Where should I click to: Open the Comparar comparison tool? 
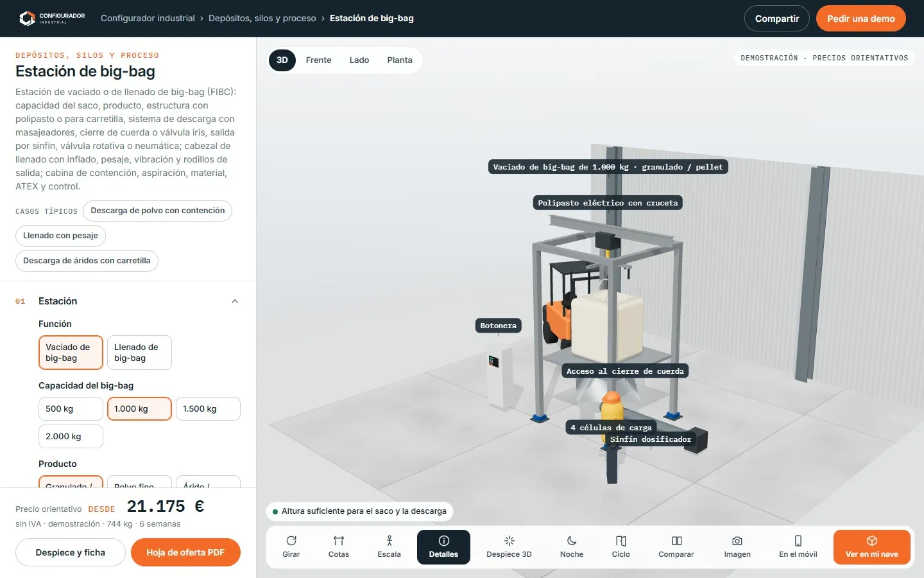tap(676, 547)
